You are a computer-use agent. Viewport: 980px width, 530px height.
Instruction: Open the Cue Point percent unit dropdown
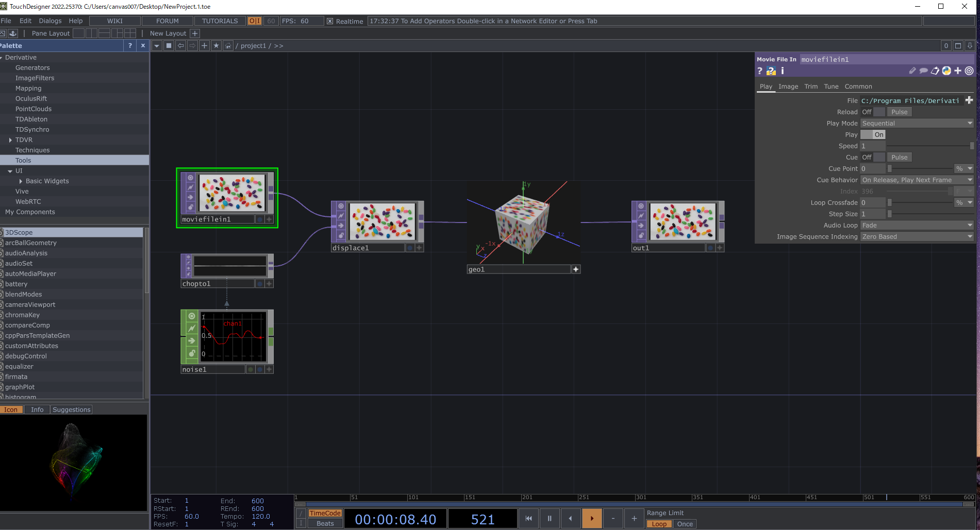tap(964, 168)
